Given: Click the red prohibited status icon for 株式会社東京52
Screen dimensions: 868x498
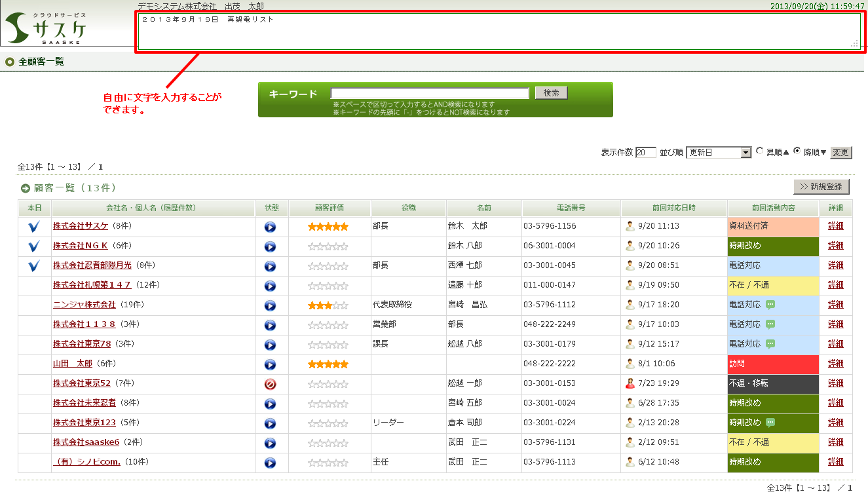Looking at the screenshot, I should pyautogui.click(x=270, y=384).
